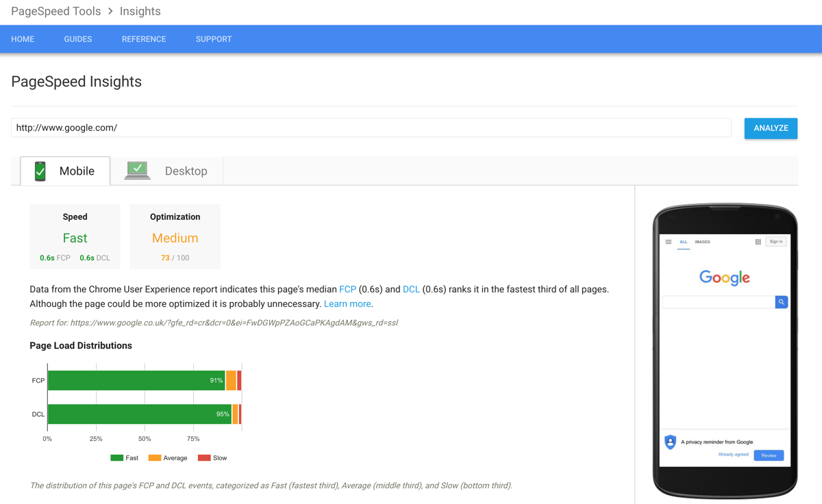Click the Google apps grid icon in the preview
Image resolution: width=822 pixels, height=504 pixels.
tap(758, 241)
